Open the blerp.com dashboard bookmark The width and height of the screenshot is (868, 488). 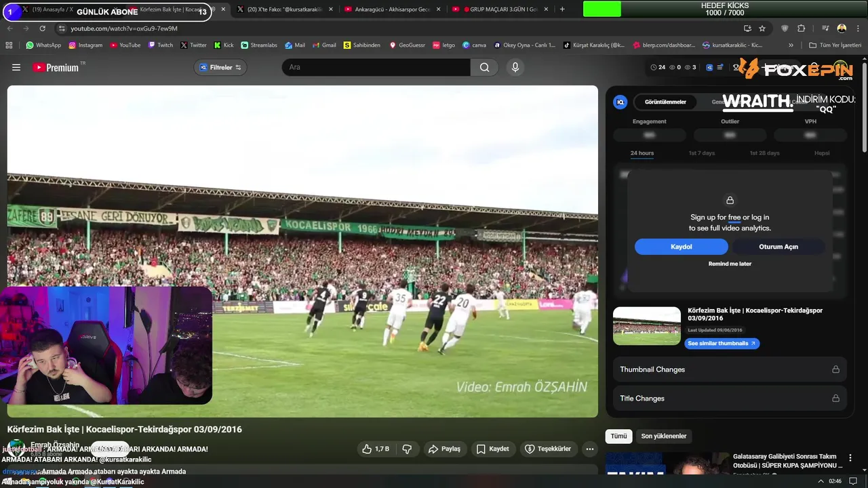[x=665, y=45]
